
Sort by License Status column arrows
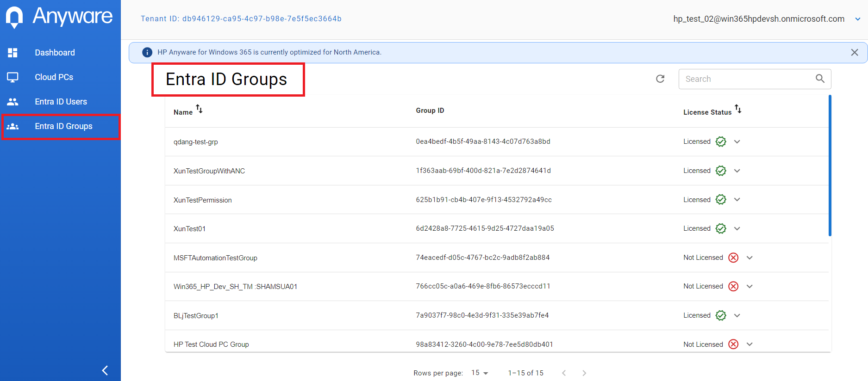pyautogui.click(x=738, y=109)
